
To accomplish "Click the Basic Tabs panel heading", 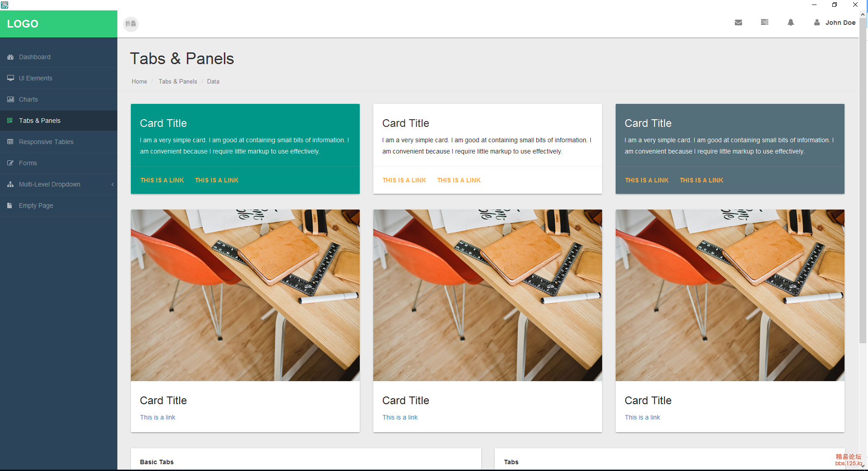I will pyautogui.click(x=157, y=462).
